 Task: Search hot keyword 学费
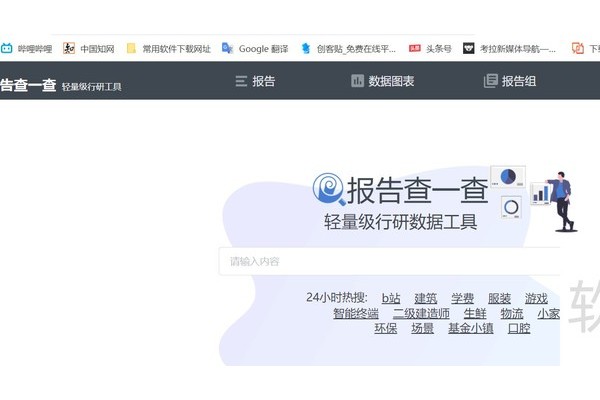[462, 298]
